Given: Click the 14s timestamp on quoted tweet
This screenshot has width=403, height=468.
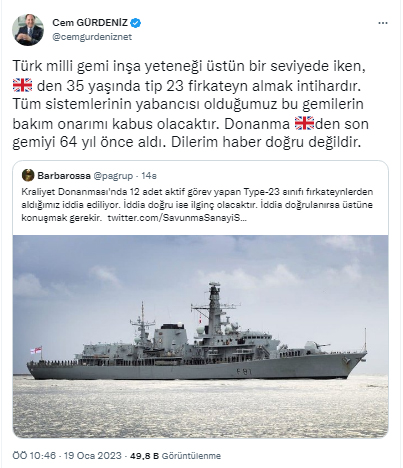Looking at the screenshot, I should [x=149, y=176].
